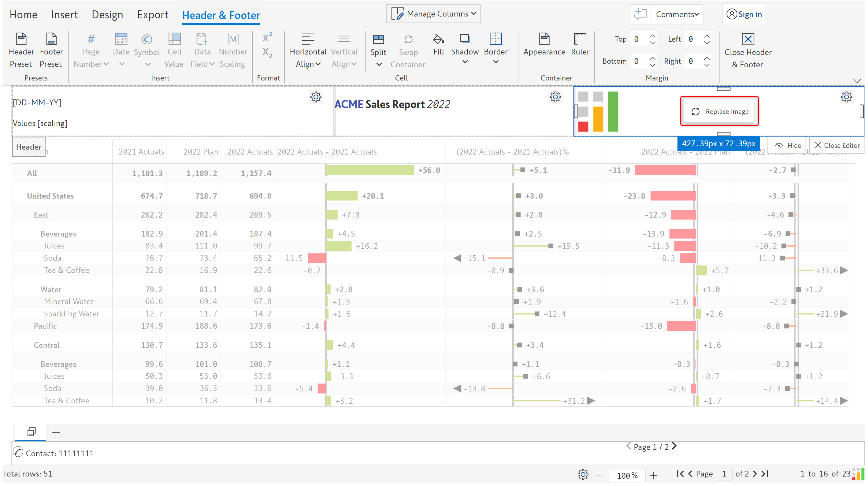
Task: Click the Replace Image button
Action: pyautogui.click(x=719, y=112)
